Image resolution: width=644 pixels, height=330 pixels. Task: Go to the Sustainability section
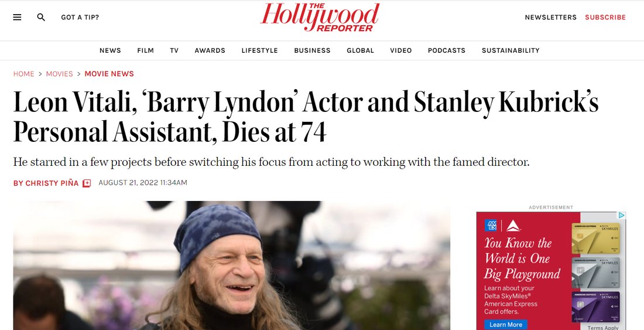click(x=511, y=50)
